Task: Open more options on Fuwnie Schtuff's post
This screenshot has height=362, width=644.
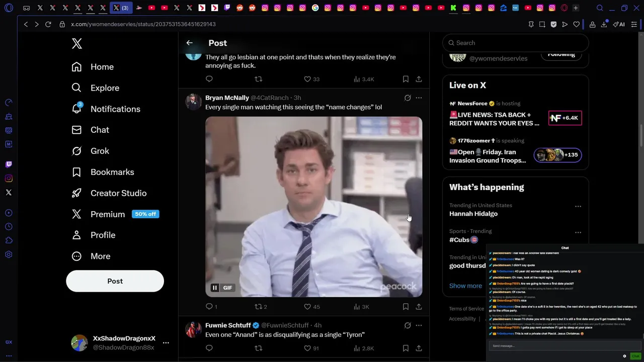Action: (419, 325)
